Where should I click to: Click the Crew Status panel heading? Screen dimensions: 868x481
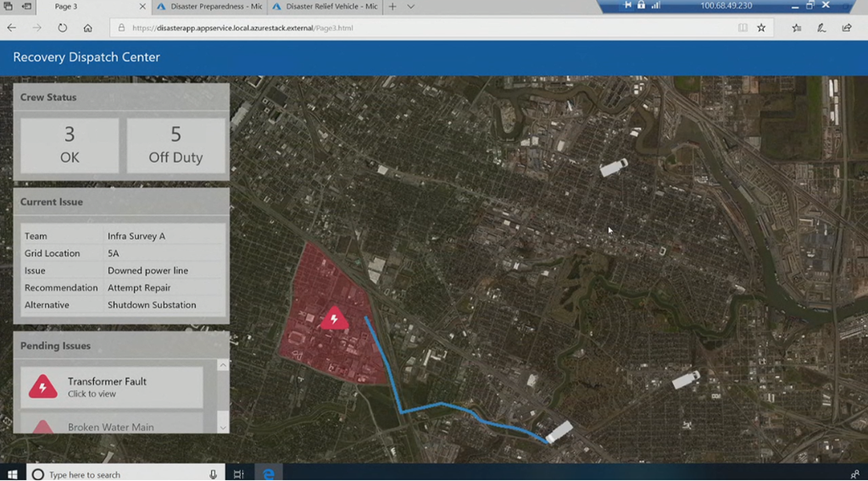coord(48,97)
